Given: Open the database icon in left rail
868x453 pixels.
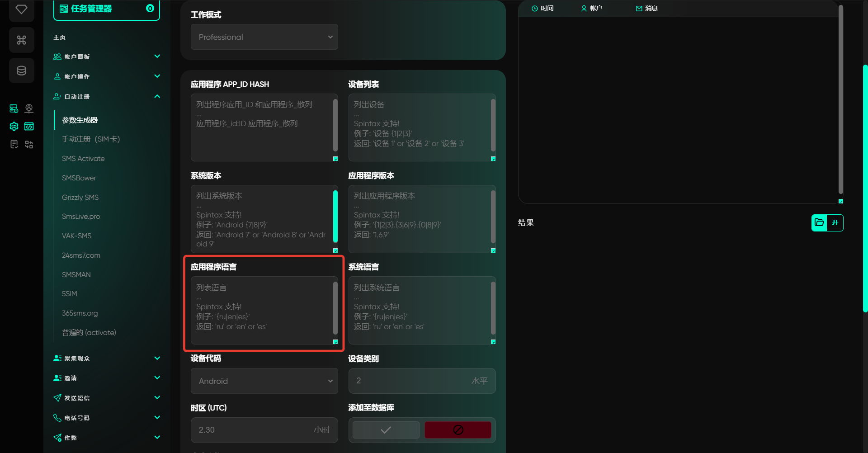Looking at the screenshot, I should [21, 71].
